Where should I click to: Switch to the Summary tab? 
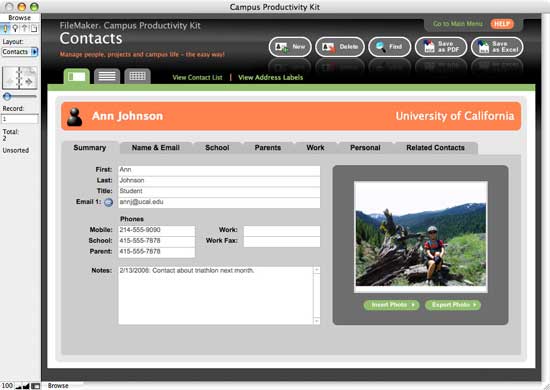[x=90, y=148]
